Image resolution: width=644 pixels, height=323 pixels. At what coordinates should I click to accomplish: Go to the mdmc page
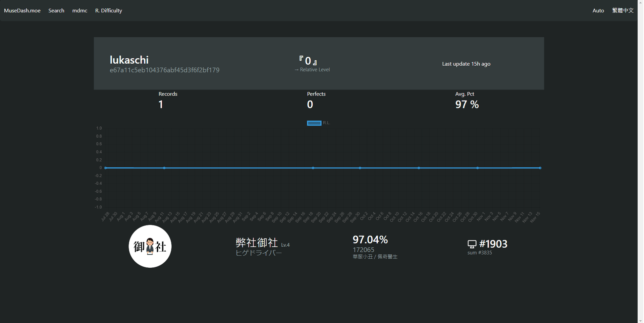tap(79, 10)
